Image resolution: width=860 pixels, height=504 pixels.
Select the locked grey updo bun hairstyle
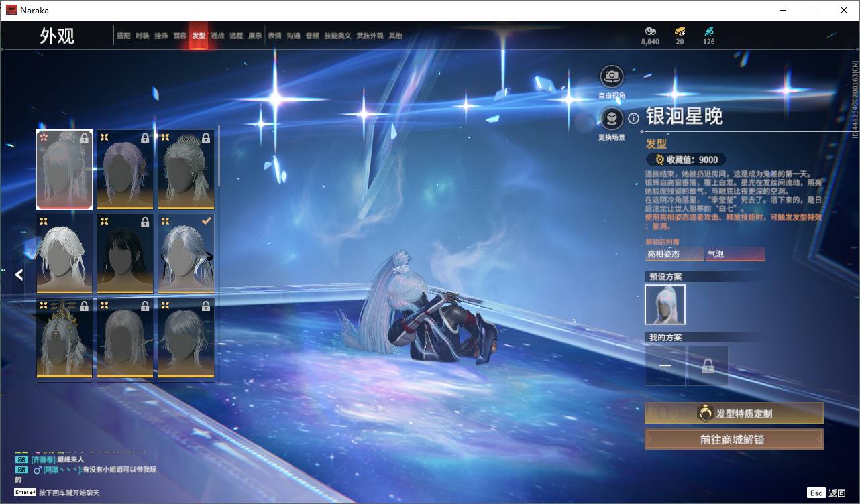pyautogui.click(x=186, y=170)
